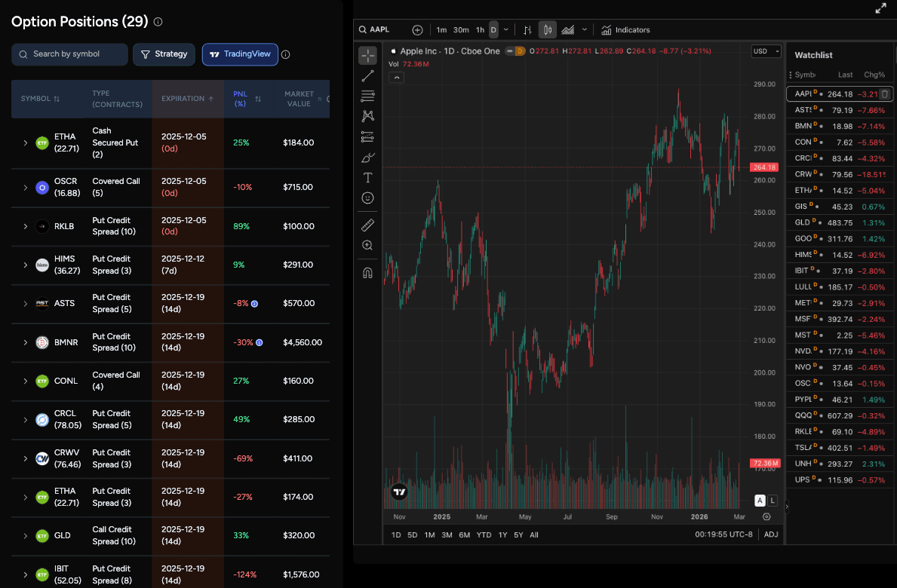The image size is (897, 588).
Task: Select the text annotation tool
Action: point(367,177)
